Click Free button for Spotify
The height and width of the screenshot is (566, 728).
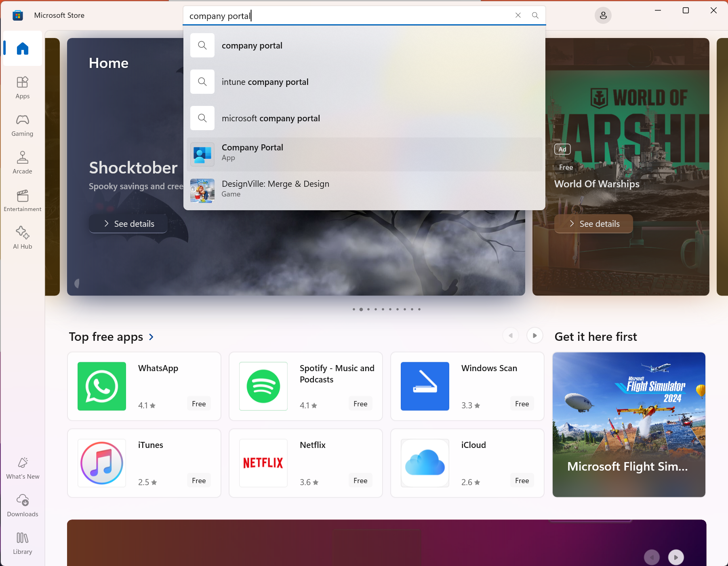tap(360, 403)
